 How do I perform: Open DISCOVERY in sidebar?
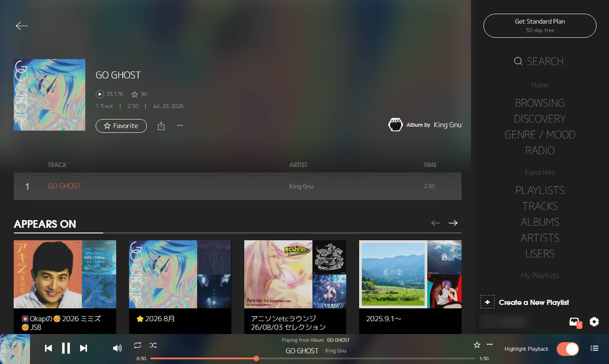tap(540, 119)
